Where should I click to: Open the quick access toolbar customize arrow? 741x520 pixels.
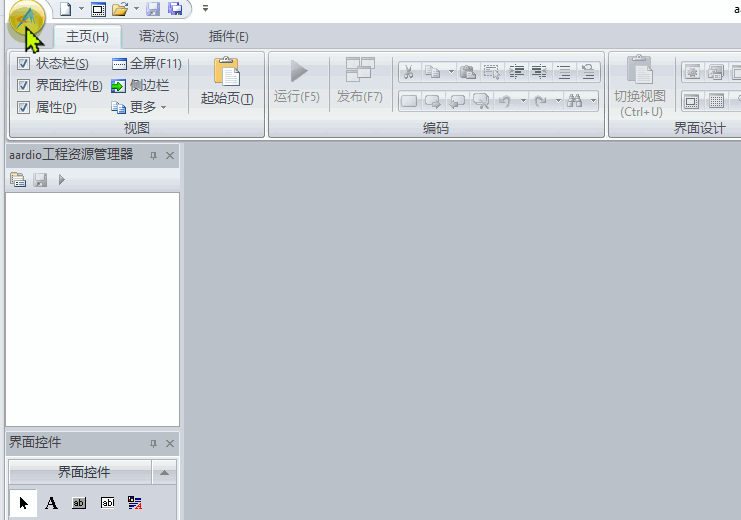click(205, 9)
